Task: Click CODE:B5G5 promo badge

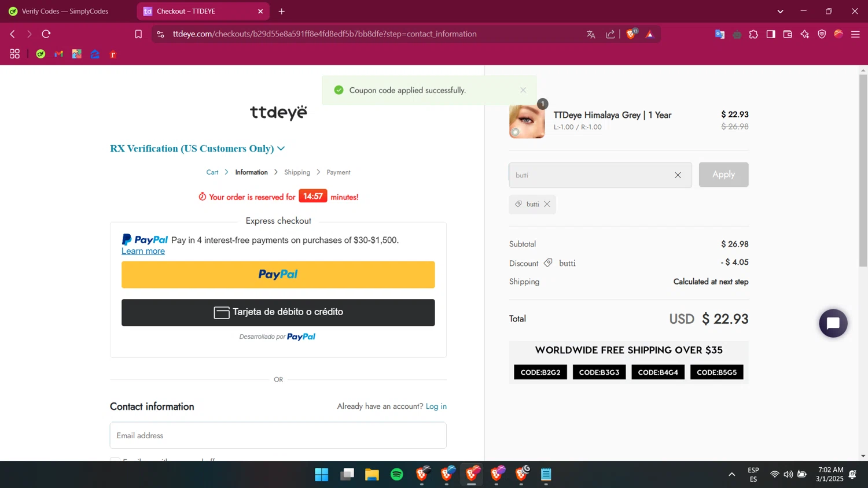Action: click(716, 372)
